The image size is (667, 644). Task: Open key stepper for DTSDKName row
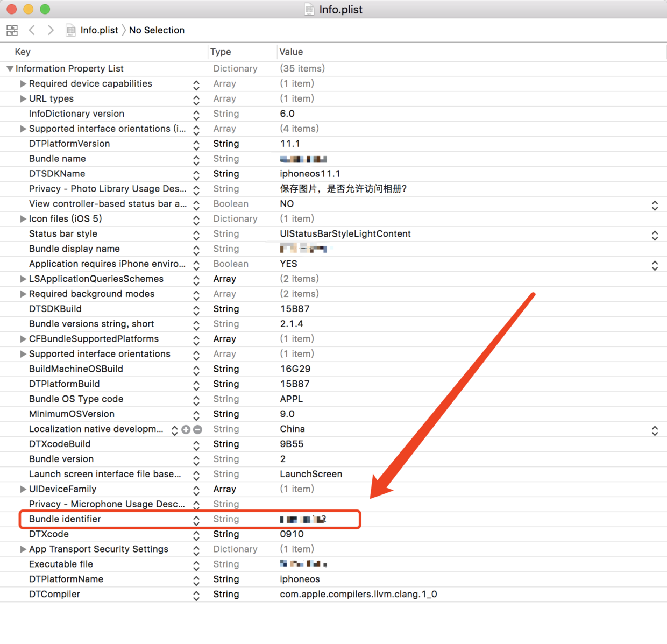[x=196, y=175]
